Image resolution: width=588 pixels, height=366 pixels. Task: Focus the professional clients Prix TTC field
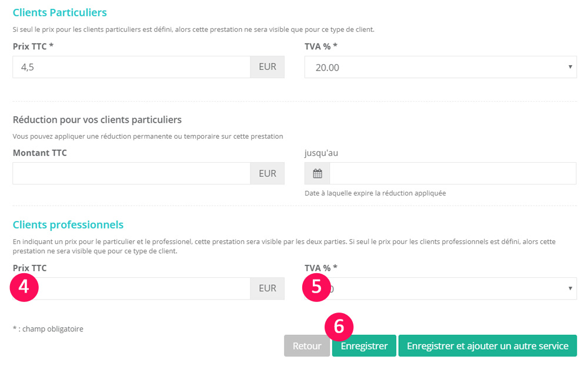coord(143,288)
